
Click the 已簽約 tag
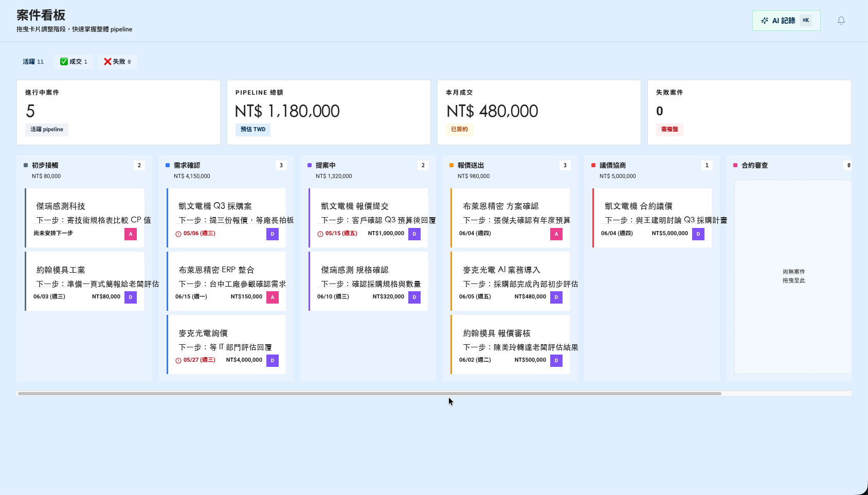(x=459, y=130)
